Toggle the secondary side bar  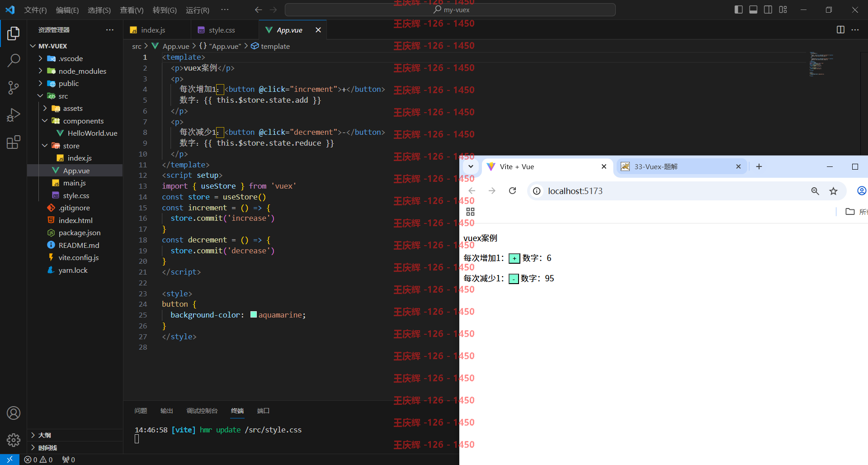768,9
